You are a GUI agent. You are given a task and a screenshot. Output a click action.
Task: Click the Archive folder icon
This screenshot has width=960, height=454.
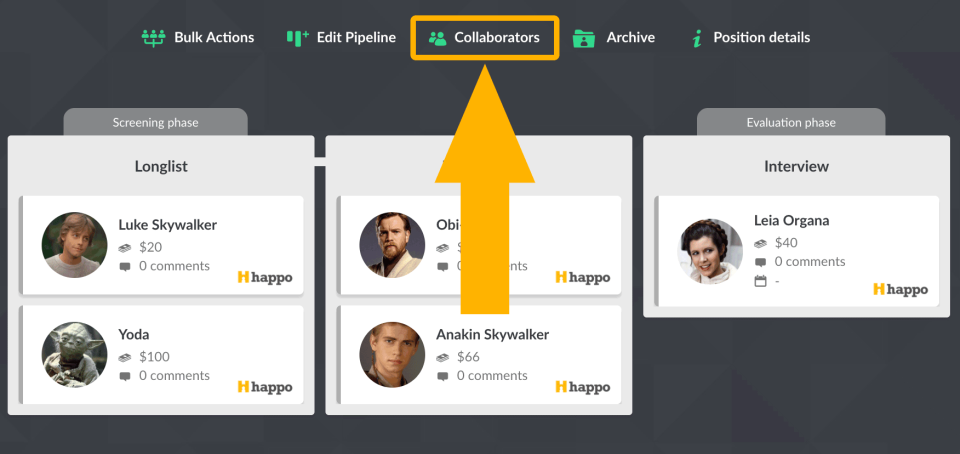point(584,38)
